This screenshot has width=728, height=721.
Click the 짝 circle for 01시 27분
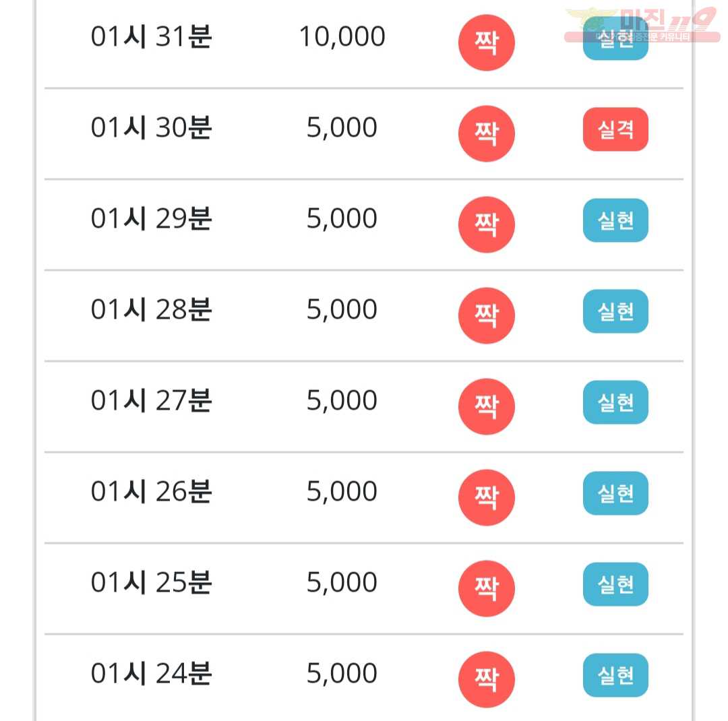pyautogui.click(x=486, y=407)
